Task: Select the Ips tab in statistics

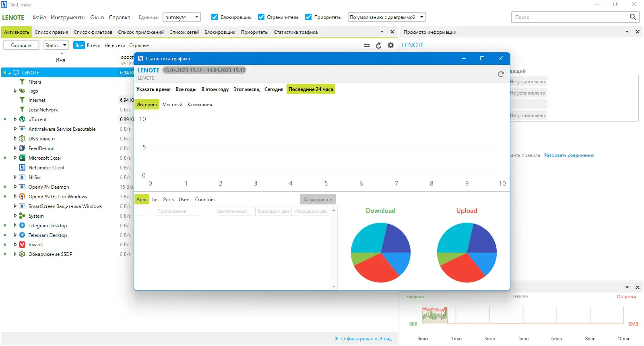Action: click(x=155, y=200)
